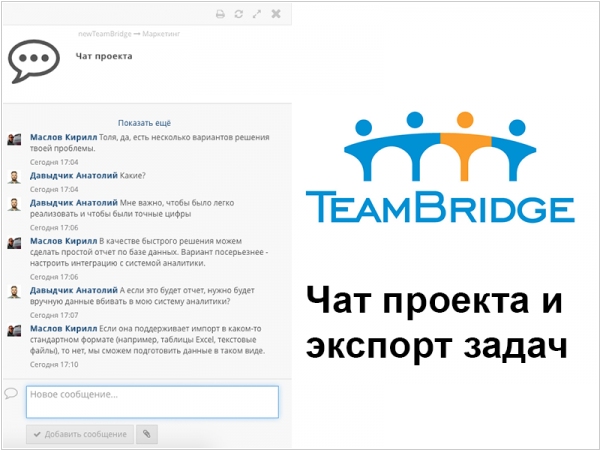Open Давыдчик Анатолий name in А если message

coord(74,290)
